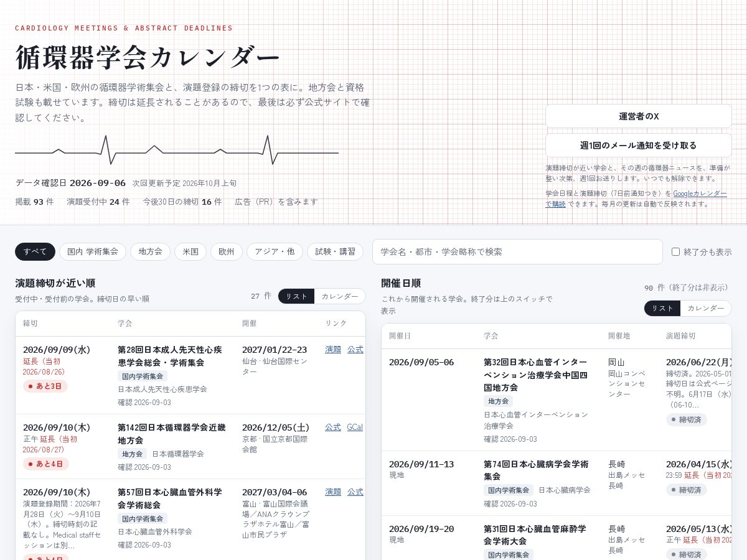Viewport: 747px width, 560px height.
Task: Click the データ確認日 2026-09-06 text
Action: click(x=70, y=183)
